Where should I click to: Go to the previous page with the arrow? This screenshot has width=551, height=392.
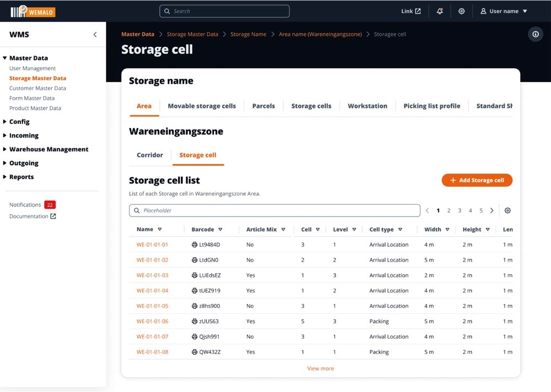pyautogui.click(x=428, y=210)
